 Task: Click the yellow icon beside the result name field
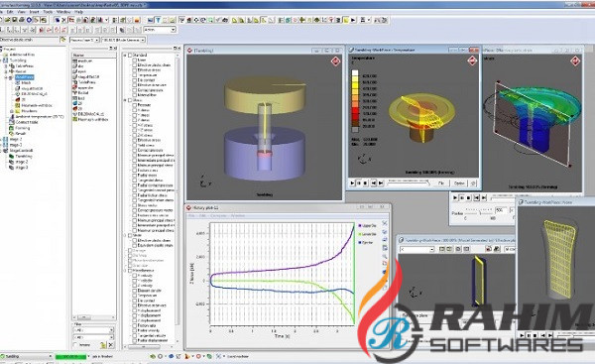pos(62,39)
